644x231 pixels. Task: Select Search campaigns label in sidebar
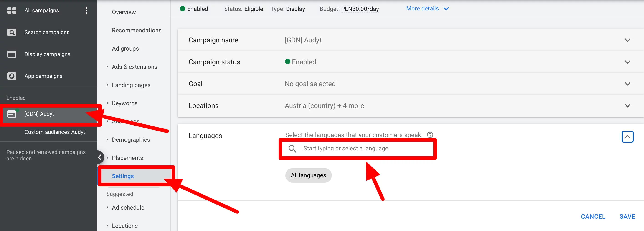pyautogui.click(x=47, y=32)
